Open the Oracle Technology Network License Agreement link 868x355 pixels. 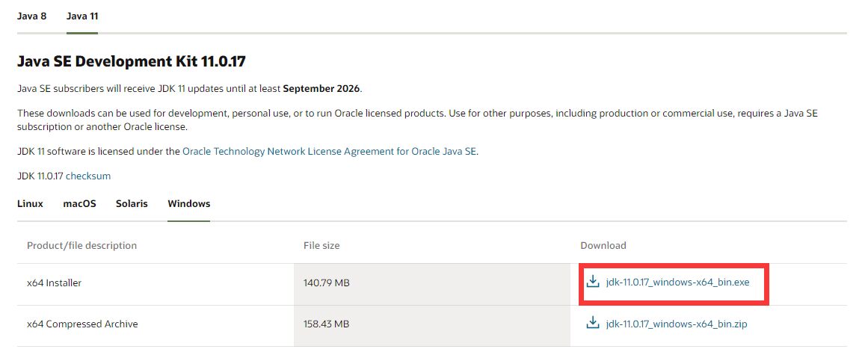[x=330, y=151]
